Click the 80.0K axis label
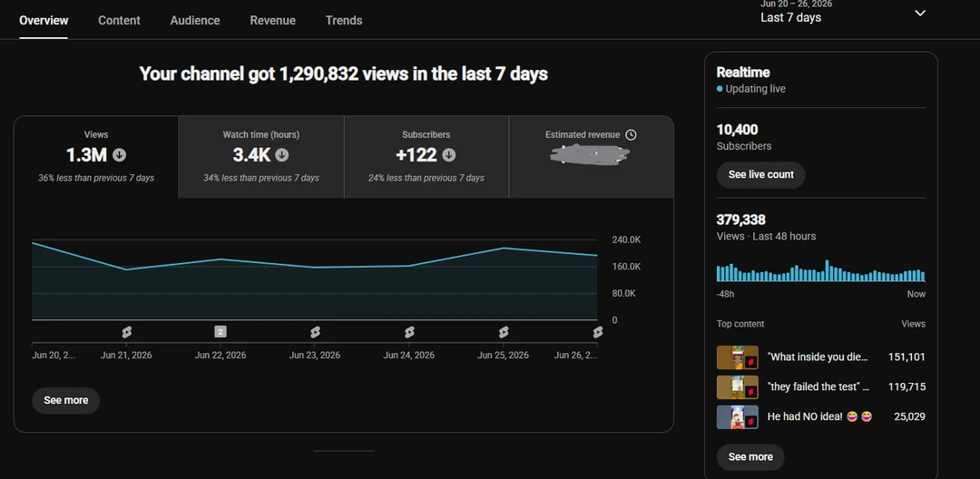Viewport: 980px width, 479px height. (623, 294)
